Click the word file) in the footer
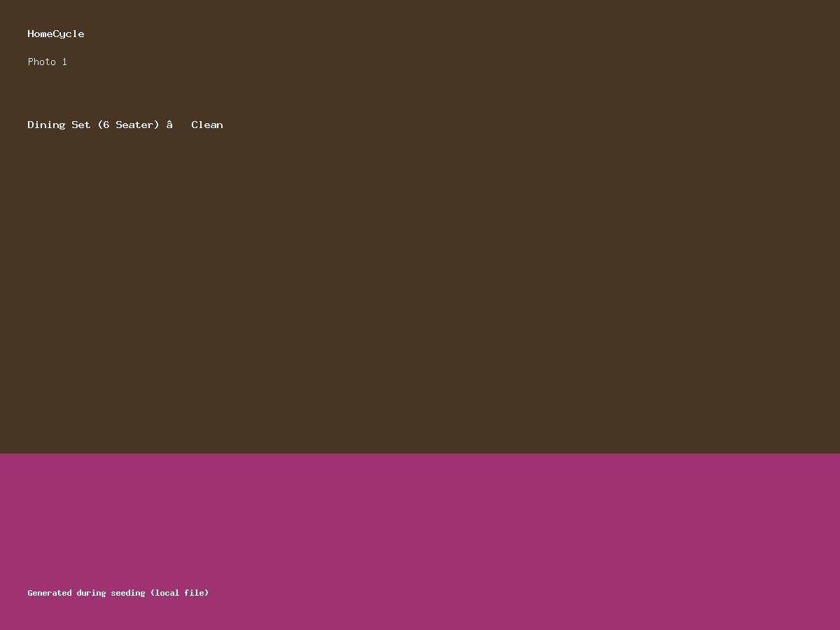840x630 pixels. coord(197,593)
